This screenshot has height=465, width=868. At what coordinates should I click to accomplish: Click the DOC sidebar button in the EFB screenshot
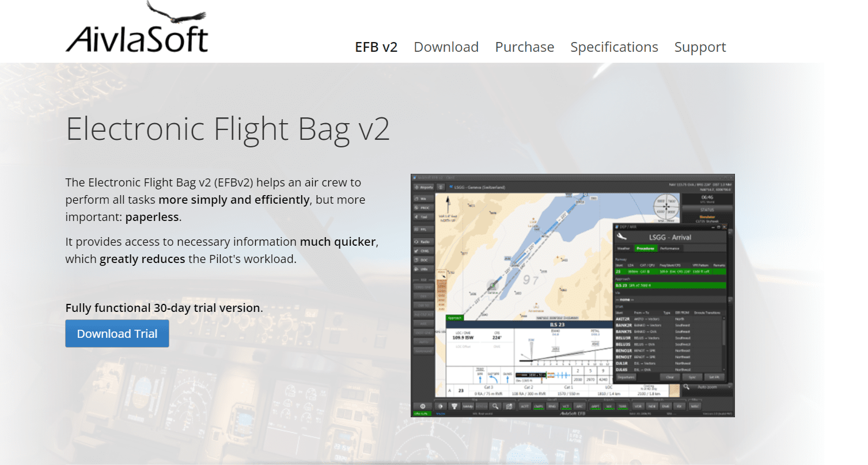pos(423,260)
